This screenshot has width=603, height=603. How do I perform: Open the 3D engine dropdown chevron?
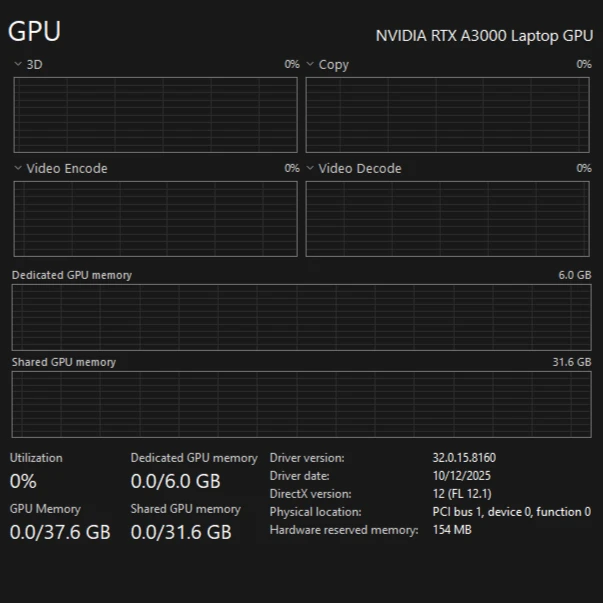18,64
